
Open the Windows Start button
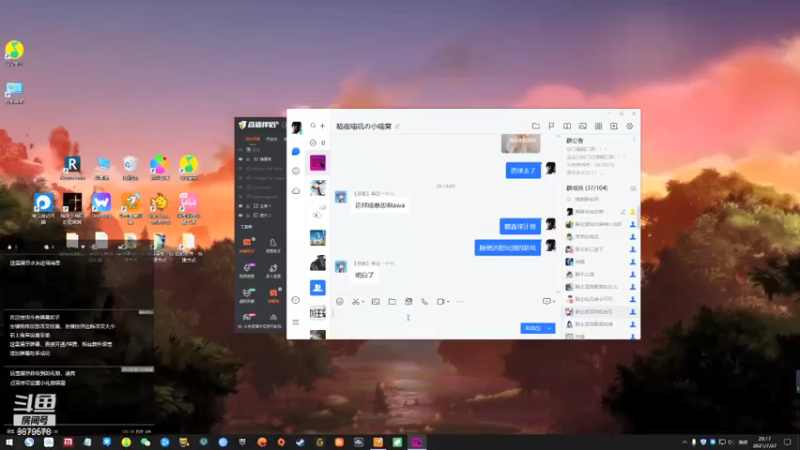9,442
